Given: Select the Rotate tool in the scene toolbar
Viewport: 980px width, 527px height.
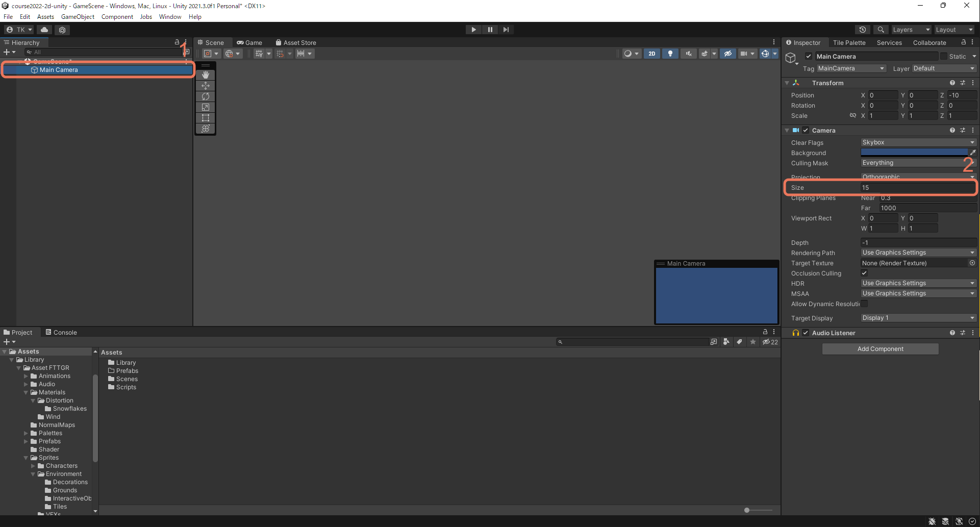Looking at the screenshot, I should click(x=206, y=96).
